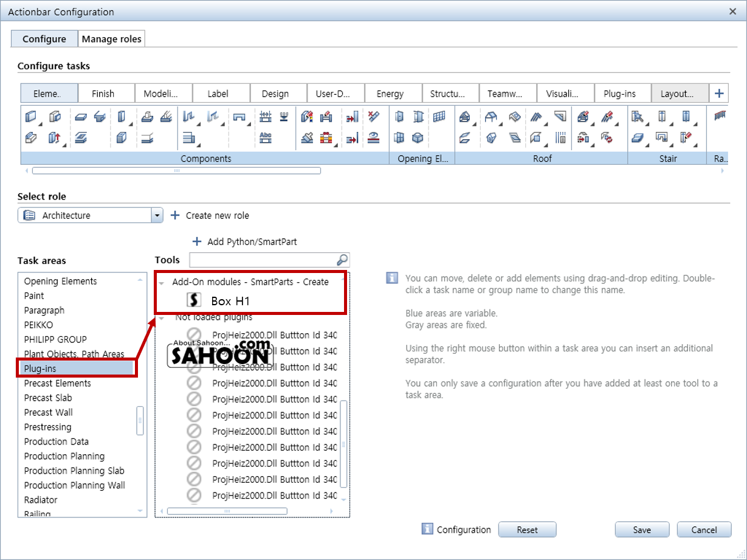Click the Slab tool icon in Components

click(80, 116)
